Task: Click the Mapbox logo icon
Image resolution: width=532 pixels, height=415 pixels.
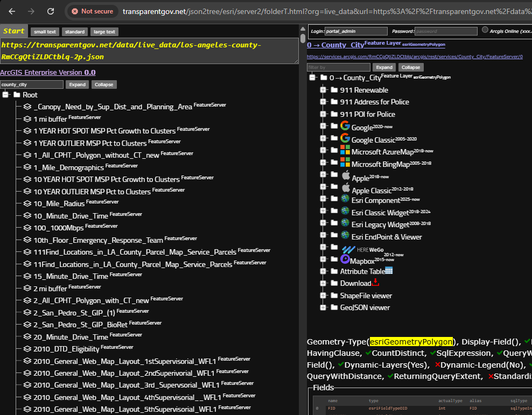Action: tap(345, 259)
